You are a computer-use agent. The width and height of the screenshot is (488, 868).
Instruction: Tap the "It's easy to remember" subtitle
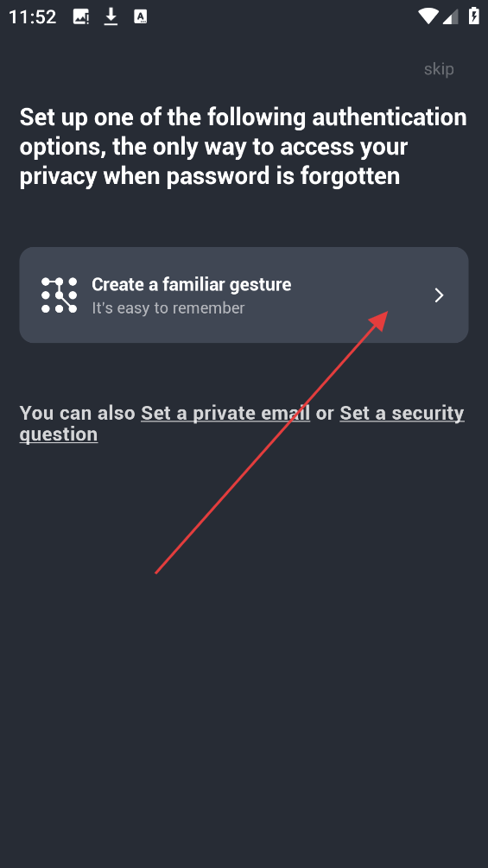(168, 307)
